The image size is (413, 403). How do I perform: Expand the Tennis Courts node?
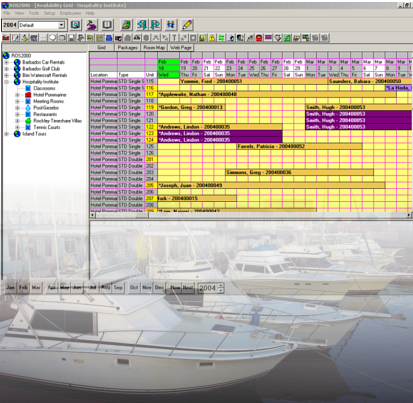click(17, 127)
